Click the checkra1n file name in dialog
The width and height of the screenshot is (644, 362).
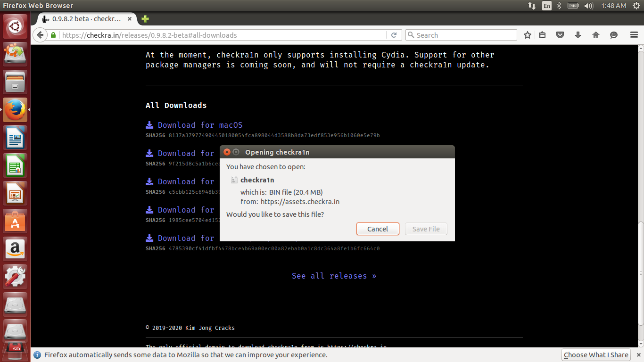click(257, 180)
